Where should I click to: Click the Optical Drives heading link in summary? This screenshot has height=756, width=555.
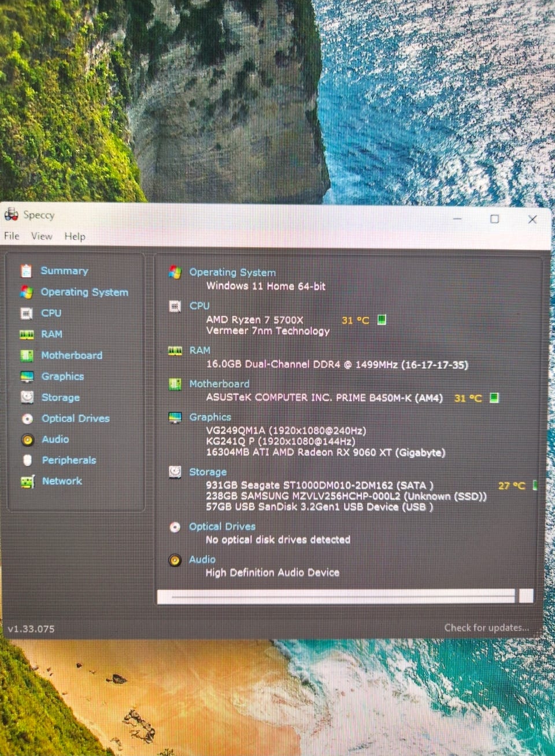click(x=222, y=526)
